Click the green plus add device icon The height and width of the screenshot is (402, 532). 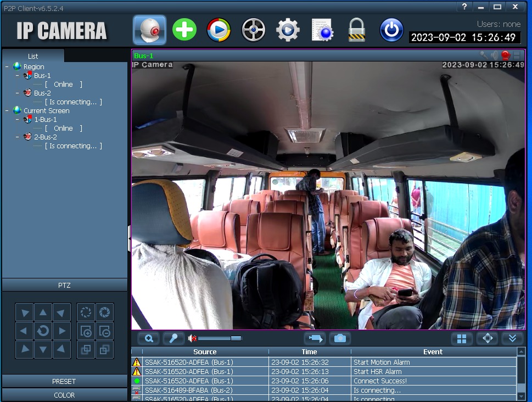[x=184, y=30]
